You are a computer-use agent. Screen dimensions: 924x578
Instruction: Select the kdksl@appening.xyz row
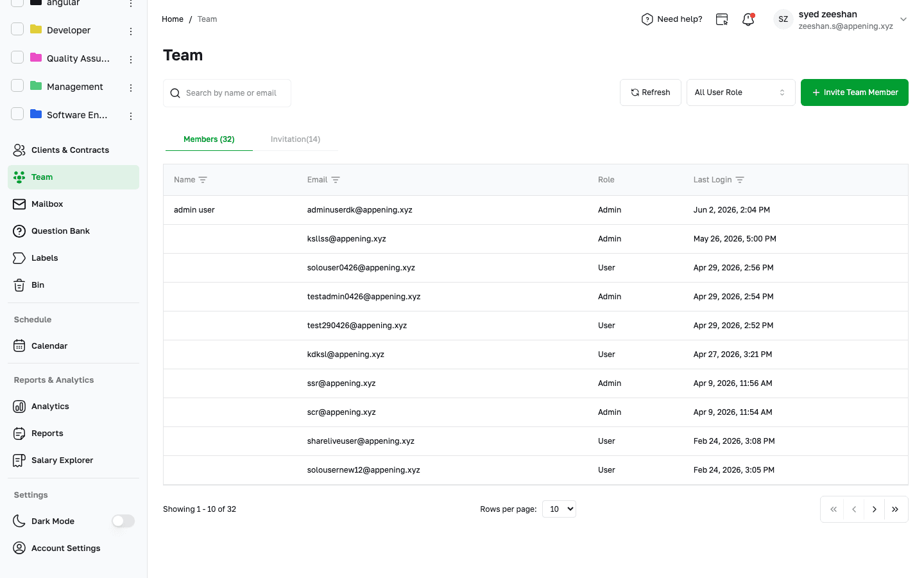click(x=536, y=355)
